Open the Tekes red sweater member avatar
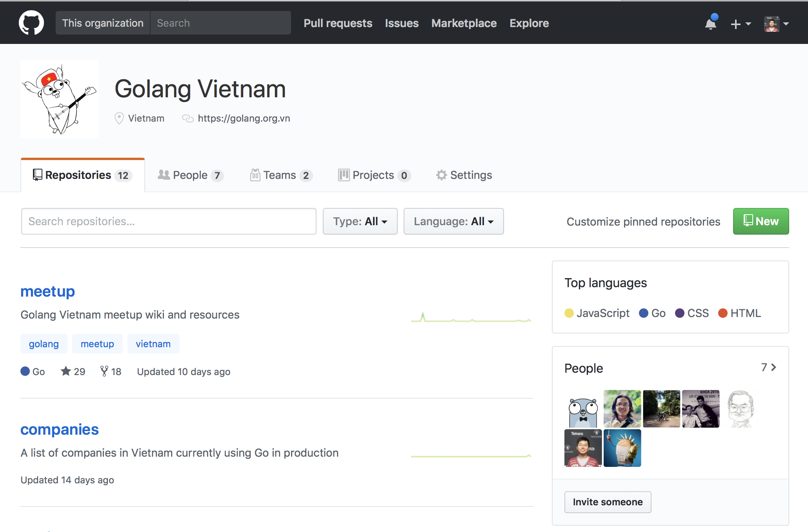The width and height of the screenshot is (808, 532). pyautogui.click(x=583, y=448)
